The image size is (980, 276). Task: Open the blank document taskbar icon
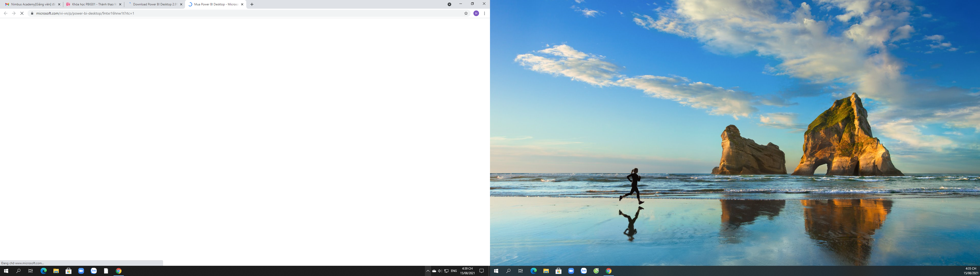[x=106, y=271]
